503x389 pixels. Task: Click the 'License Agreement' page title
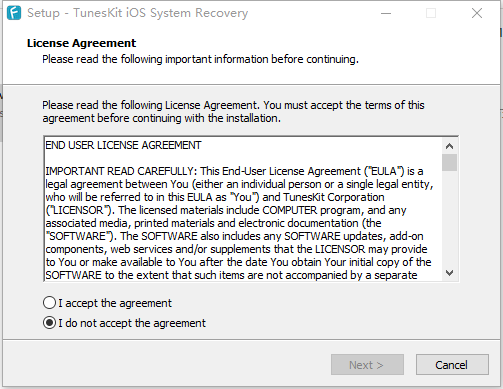coord(81,43)
